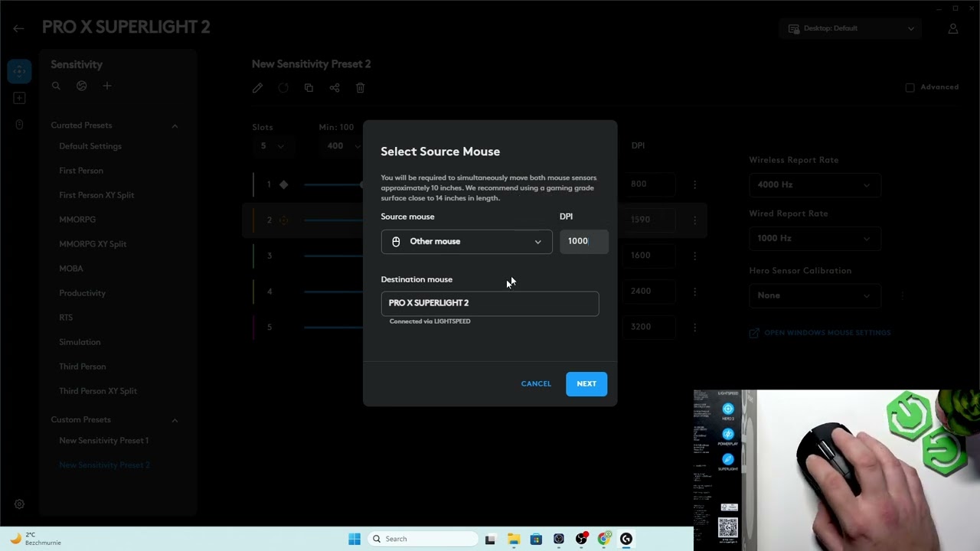Share the preset using the share icon
The width and height of the screenshot is (980, 551).
point(335,88)
